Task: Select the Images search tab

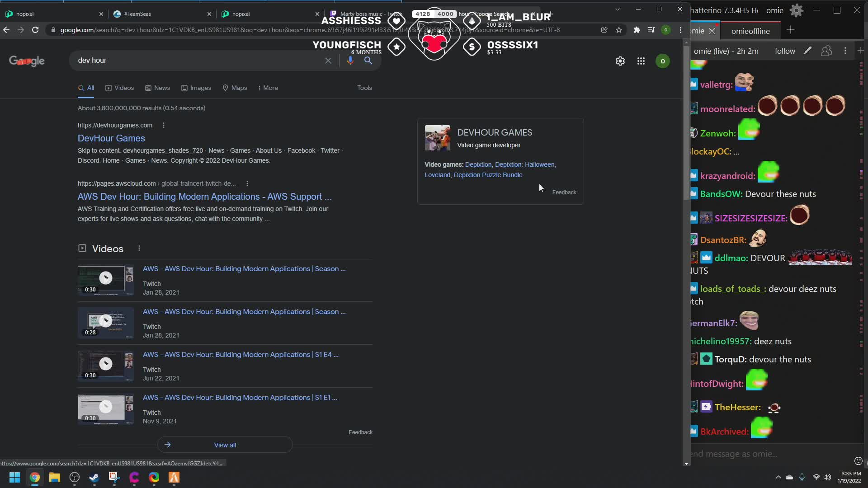Action: point(196,88)
